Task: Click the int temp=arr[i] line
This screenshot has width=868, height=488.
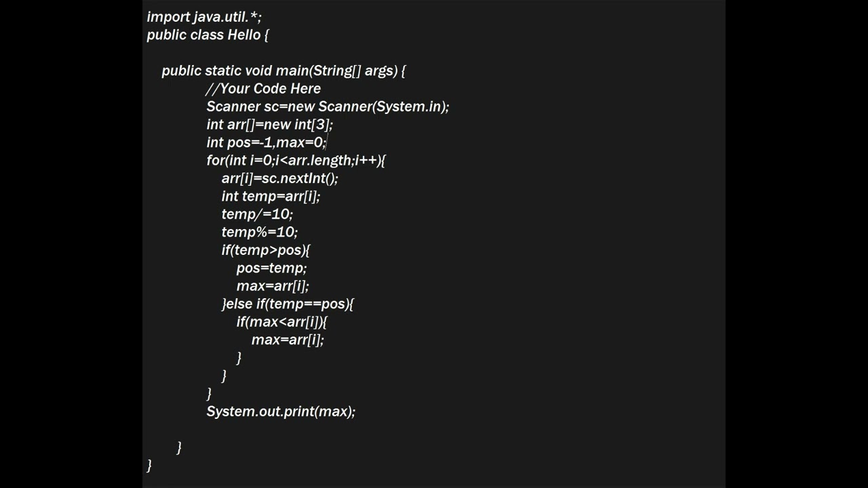Action: pos(271,197)
